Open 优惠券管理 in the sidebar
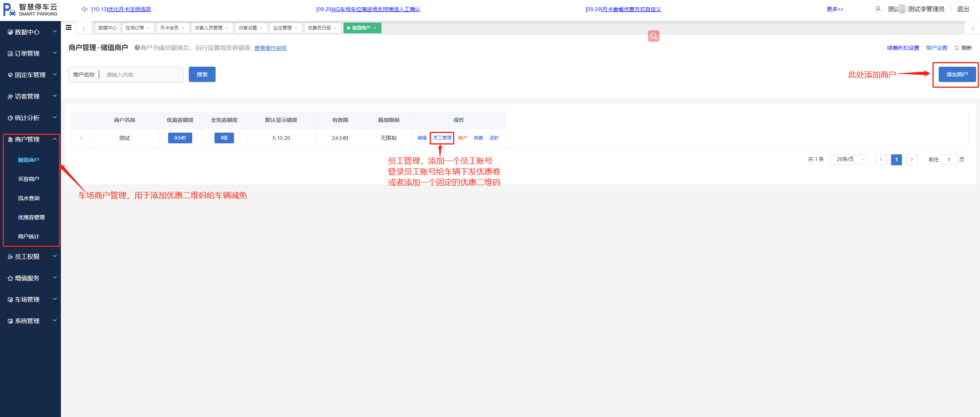980x417 pixels. [x=31, y=217]
